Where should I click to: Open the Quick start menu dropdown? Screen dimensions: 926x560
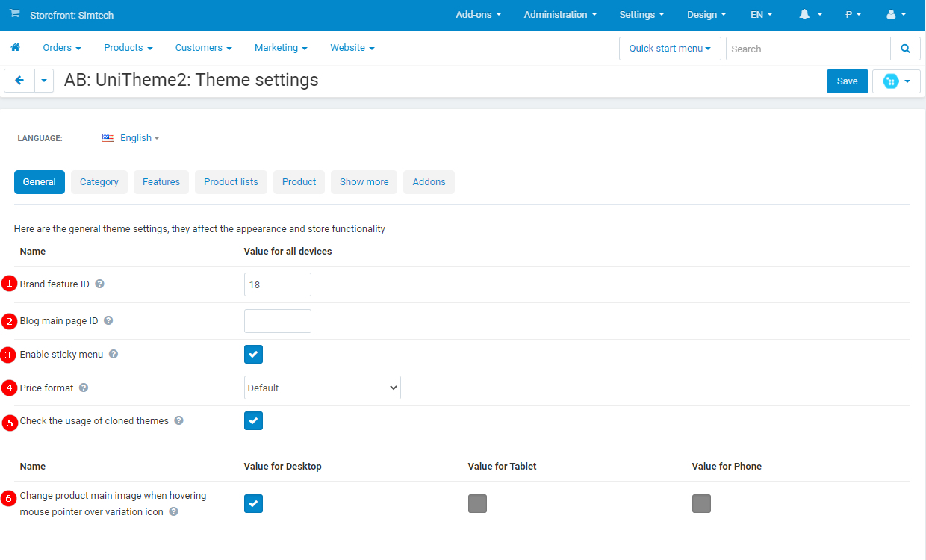tap(670, 49)
